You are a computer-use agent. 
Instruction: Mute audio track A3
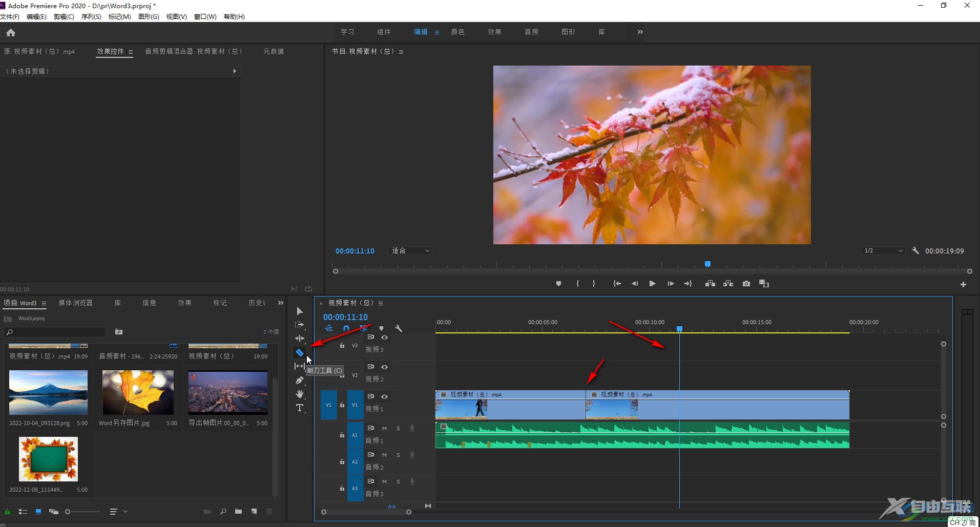384,481
